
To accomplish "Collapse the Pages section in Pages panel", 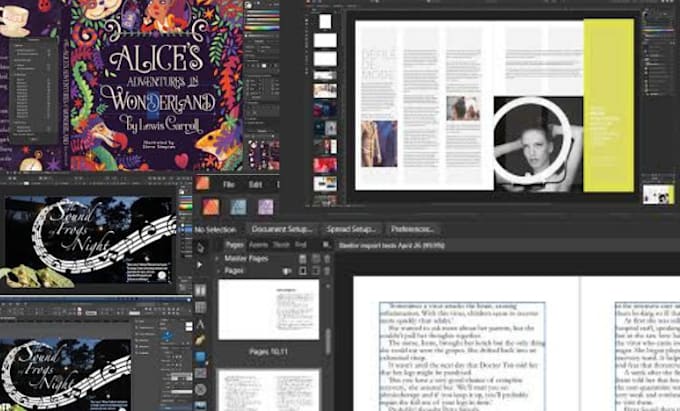I will tap(217, 271).
